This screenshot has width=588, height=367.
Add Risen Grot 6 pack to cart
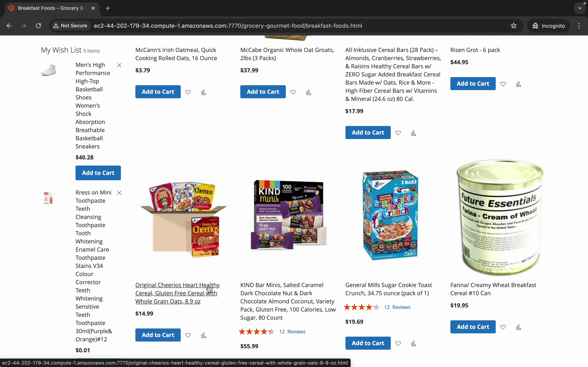point(473,84)
